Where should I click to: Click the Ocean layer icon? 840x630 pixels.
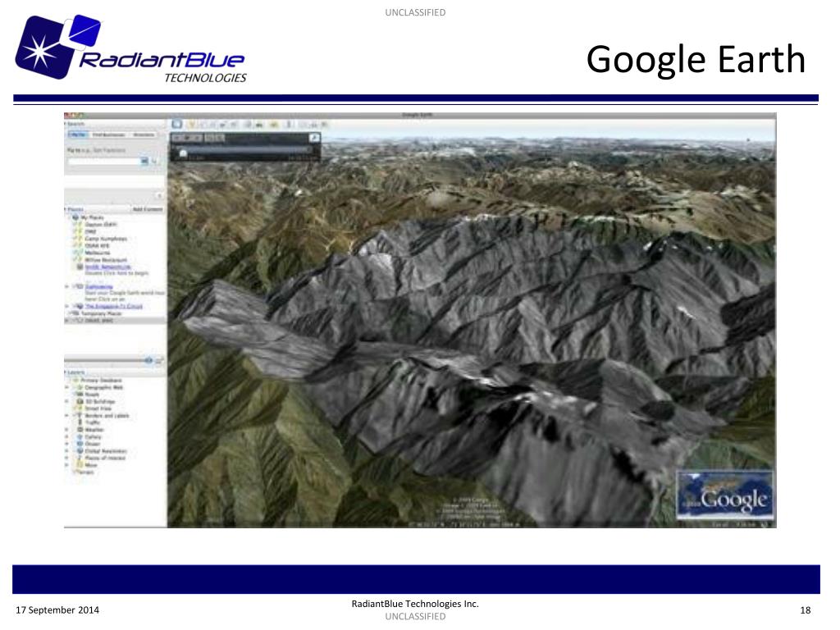[x=80, y=444]
